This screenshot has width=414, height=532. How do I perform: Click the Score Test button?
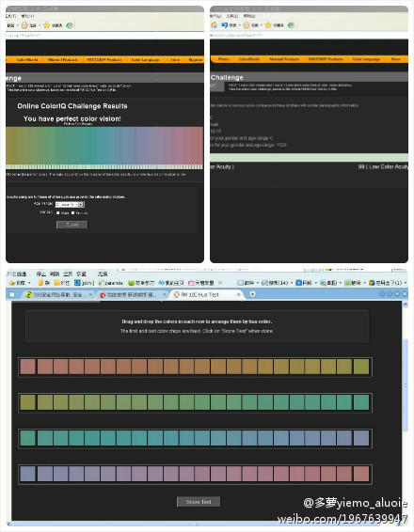click(x=199, y=502)
